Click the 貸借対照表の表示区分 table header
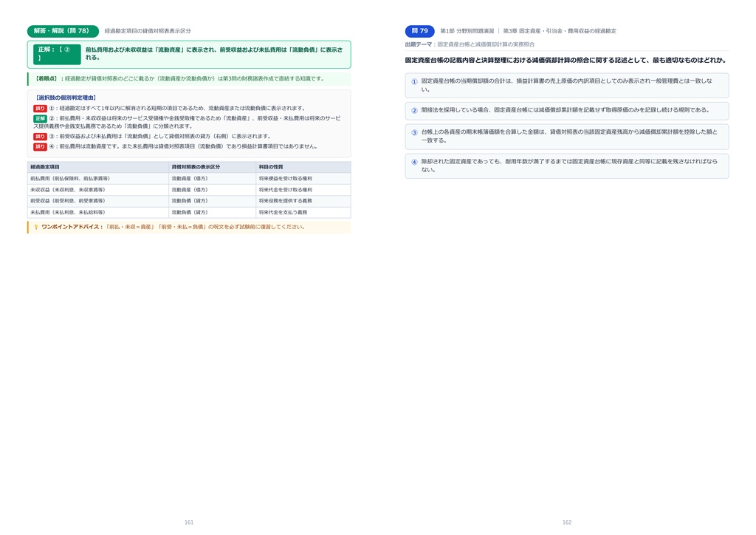Screen dimensions: 756x535 (212, 167)
